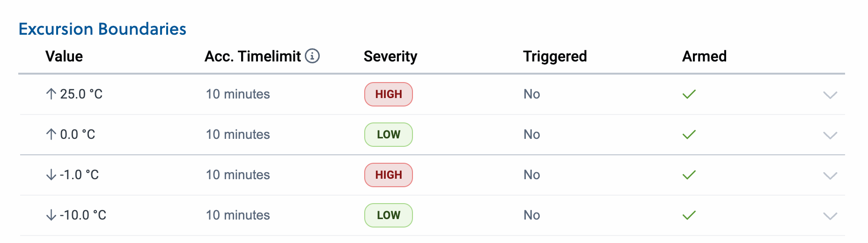Image resolution: width=868 pixels, height=243 pixels.
Task: Click the Severity column header
Action: (x=390, y=56)
